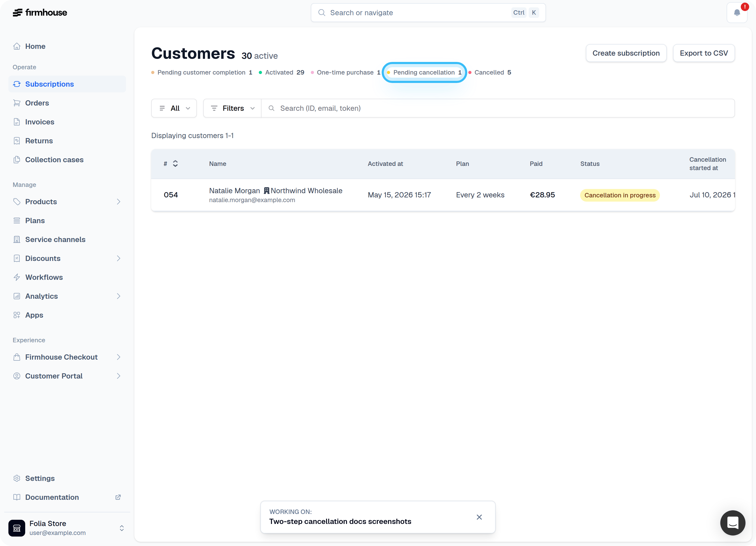
Task: Click the Home house icon
Action: [x=17, y=46]
